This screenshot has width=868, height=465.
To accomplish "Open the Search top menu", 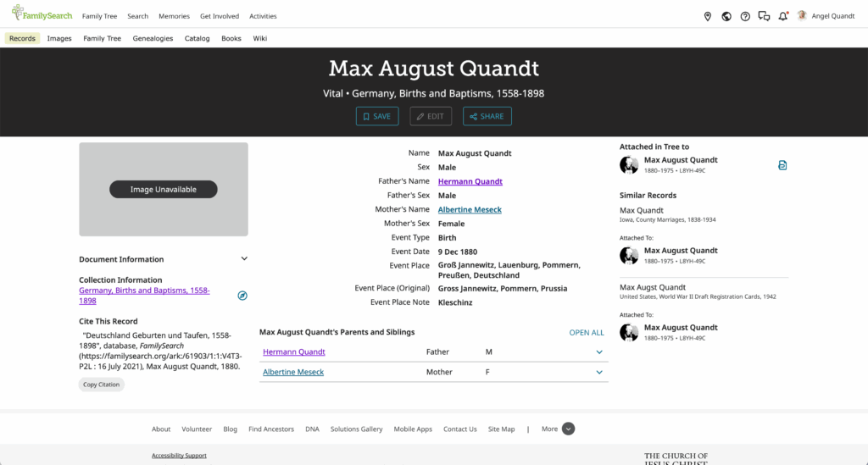I will coord(138,16).
